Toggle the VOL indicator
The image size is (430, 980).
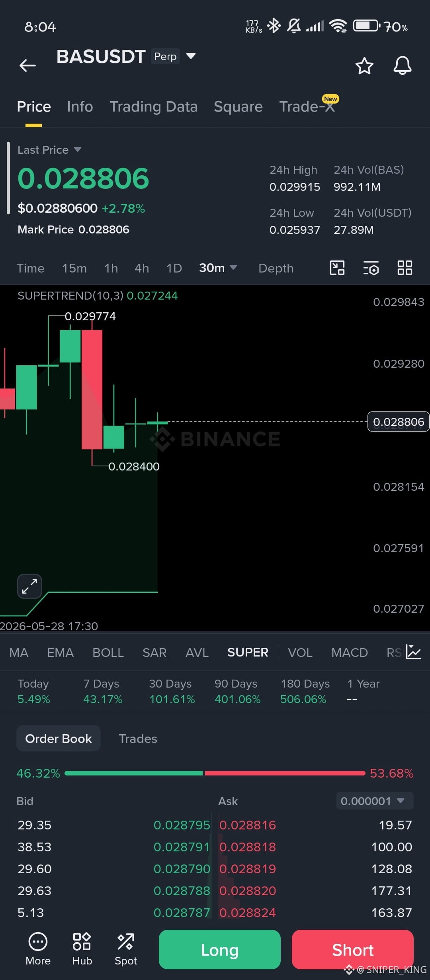tap(300, 653)
